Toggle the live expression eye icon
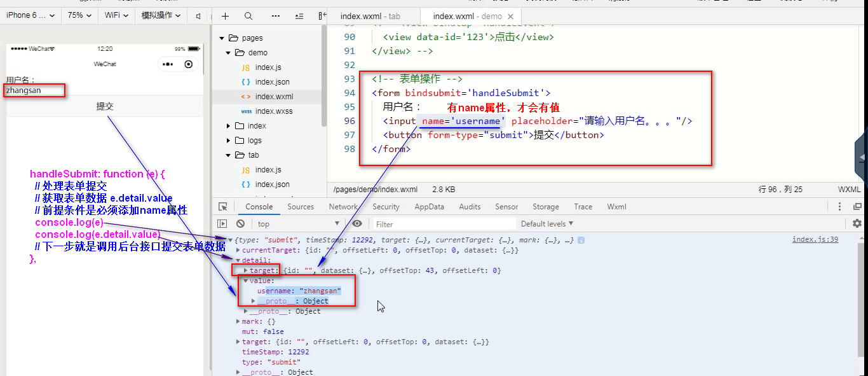Screen dimensions: 868x376 357,223
